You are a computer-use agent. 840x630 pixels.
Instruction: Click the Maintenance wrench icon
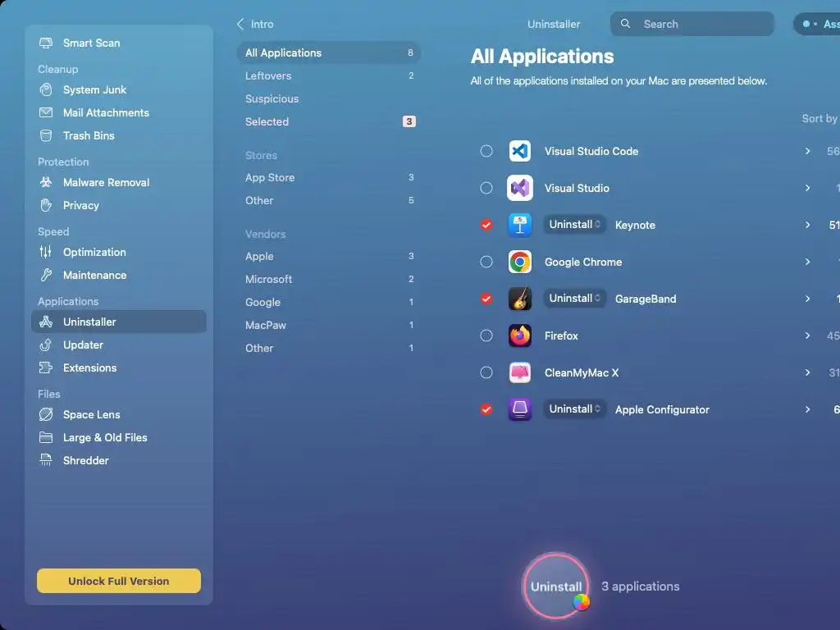pyautogui.click(x=46, y=275)
